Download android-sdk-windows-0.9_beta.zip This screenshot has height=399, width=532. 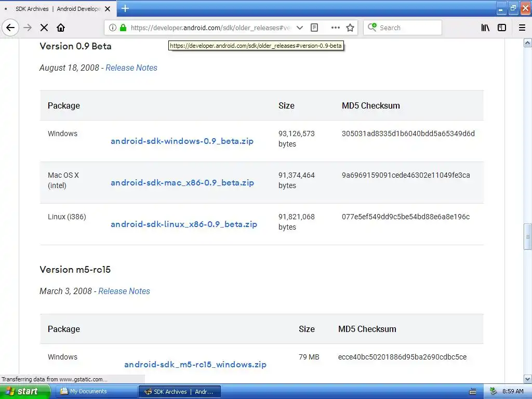coord(182,141)
